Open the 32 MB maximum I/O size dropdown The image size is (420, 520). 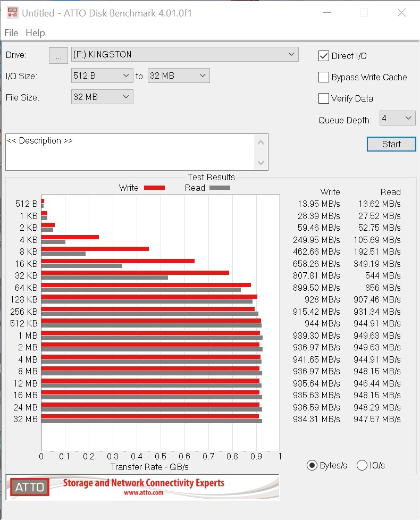179,76
